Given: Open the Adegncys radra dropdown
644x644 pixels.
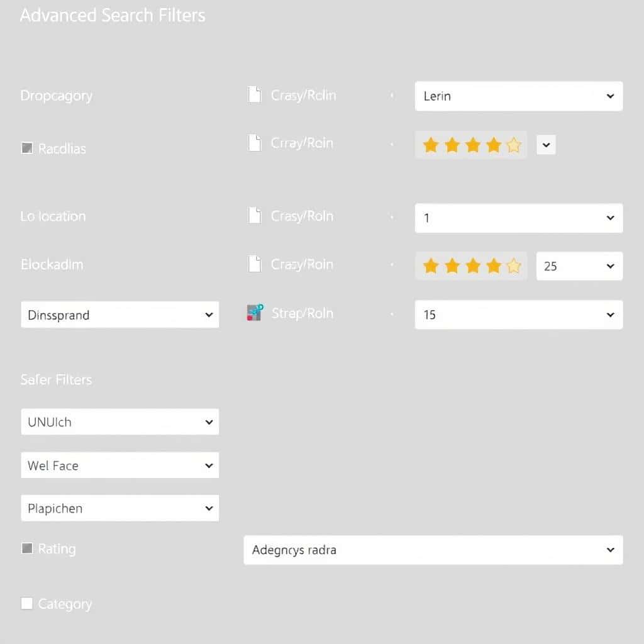Looking at the screenshot, I should tap(433, 550).
